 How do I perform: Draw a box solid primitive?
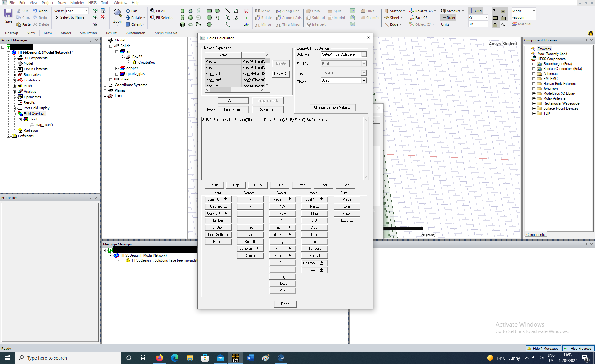click(183, 11)
